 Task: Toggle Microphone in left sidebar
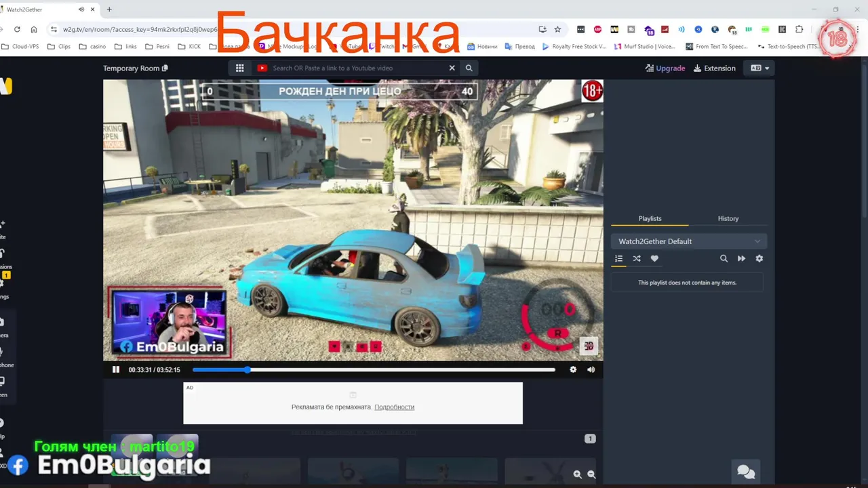click(x=5, y=357)
